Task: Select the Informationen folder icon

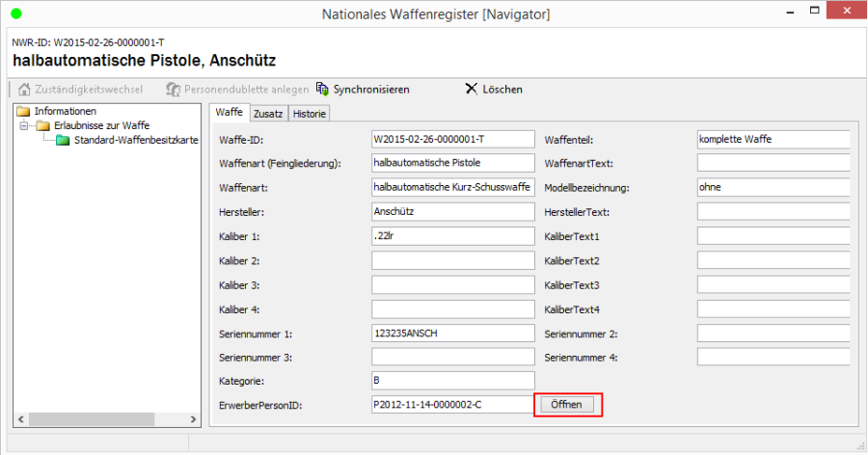Action: (x=24, y=111)
